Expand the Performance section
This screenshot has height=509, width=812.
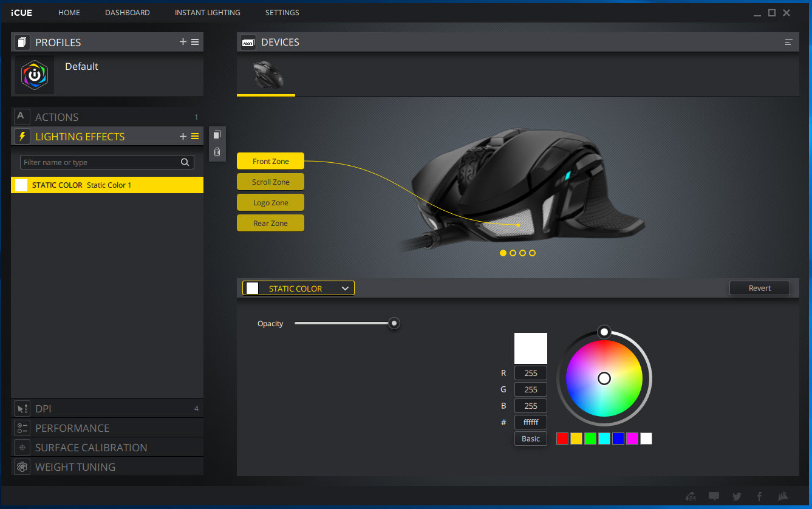pyautogui.click(x=107, y=428)
